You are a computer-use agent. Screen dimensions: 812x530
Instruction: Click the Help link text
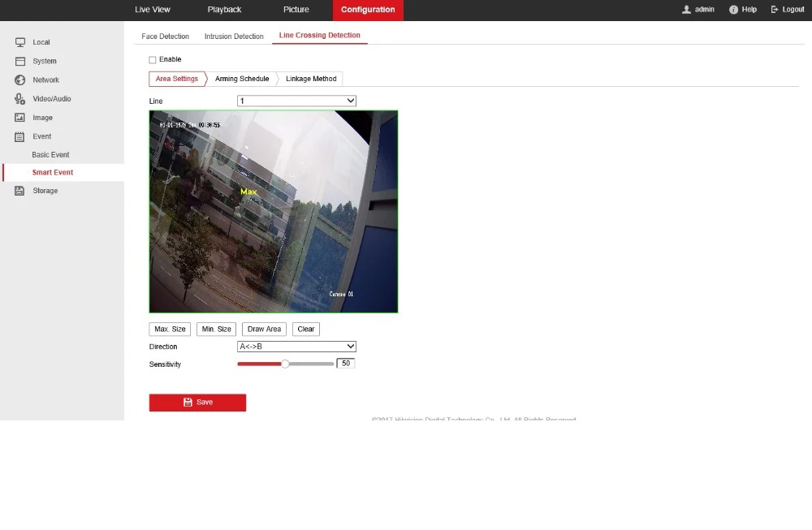[x=749, y=9]
